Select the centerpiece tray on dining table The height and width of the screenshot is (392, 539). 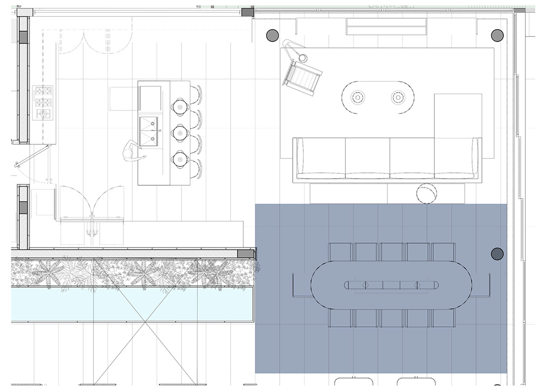click(391, 284)
